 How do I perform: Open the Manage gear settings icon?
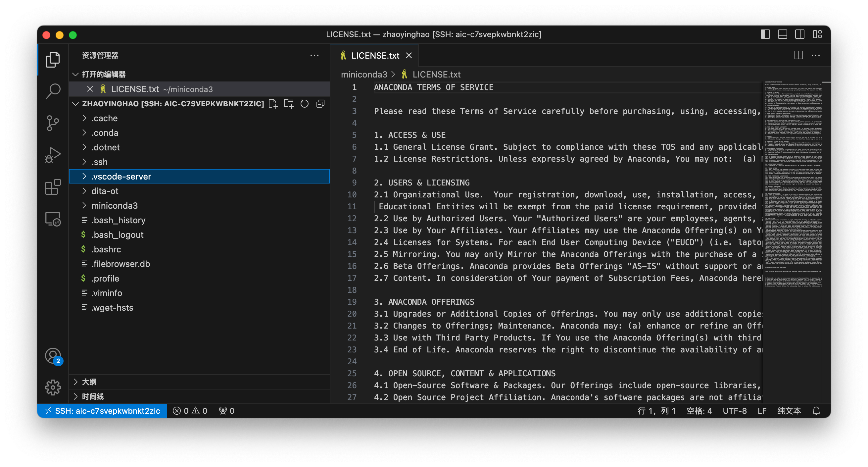coord(53,388)
